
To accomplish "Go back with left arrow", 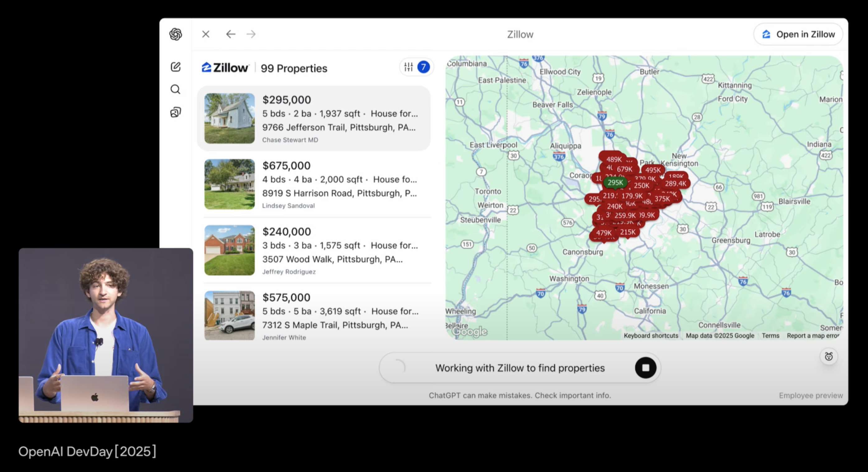I will click(x=231, y=34).
